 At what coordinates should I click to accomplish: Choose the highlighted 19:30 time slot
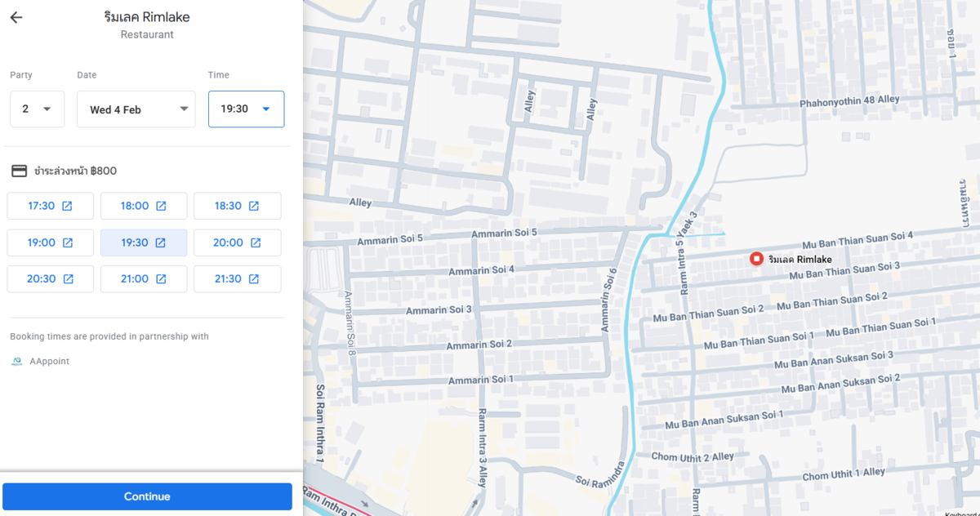pos(143,242)
